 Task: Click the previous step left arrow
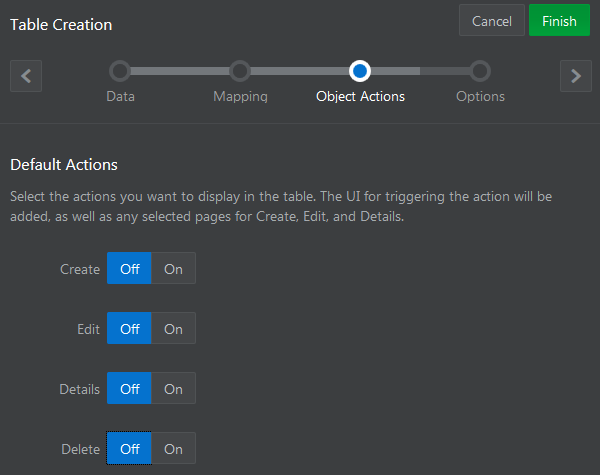pyautogui.click(x=26, y=75)
